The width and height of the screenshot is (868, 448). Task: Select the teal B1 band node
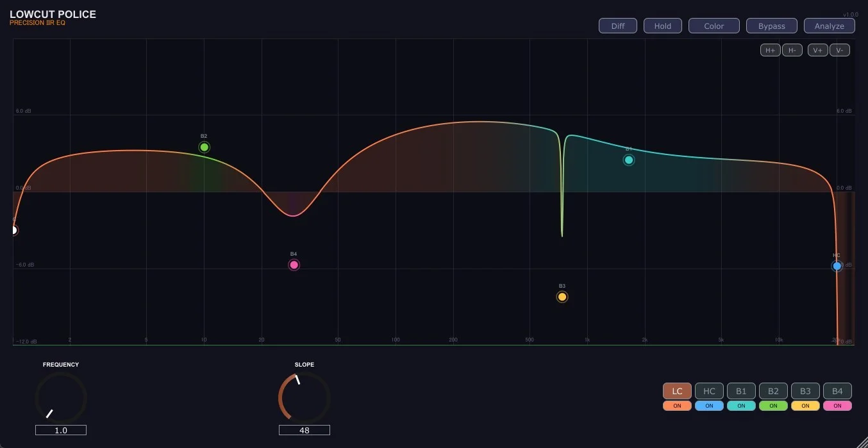pyautogui.click(x=629, y=160)
